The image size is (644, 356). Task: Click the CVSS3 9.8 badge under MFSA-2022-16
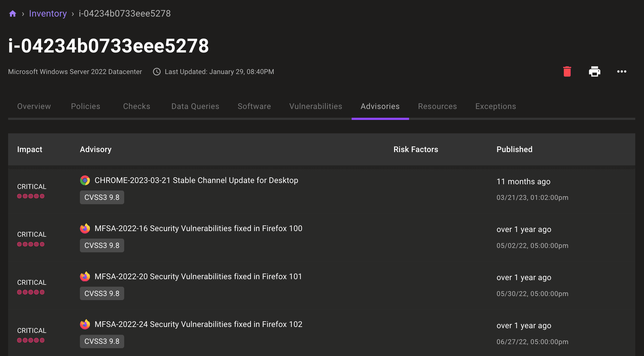coord(102,245)
